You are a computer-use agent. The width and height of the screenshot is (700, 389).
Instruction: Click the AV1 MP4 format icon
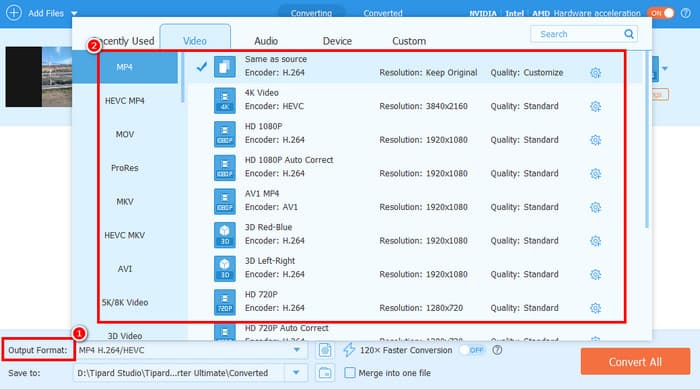click(225, 201)
